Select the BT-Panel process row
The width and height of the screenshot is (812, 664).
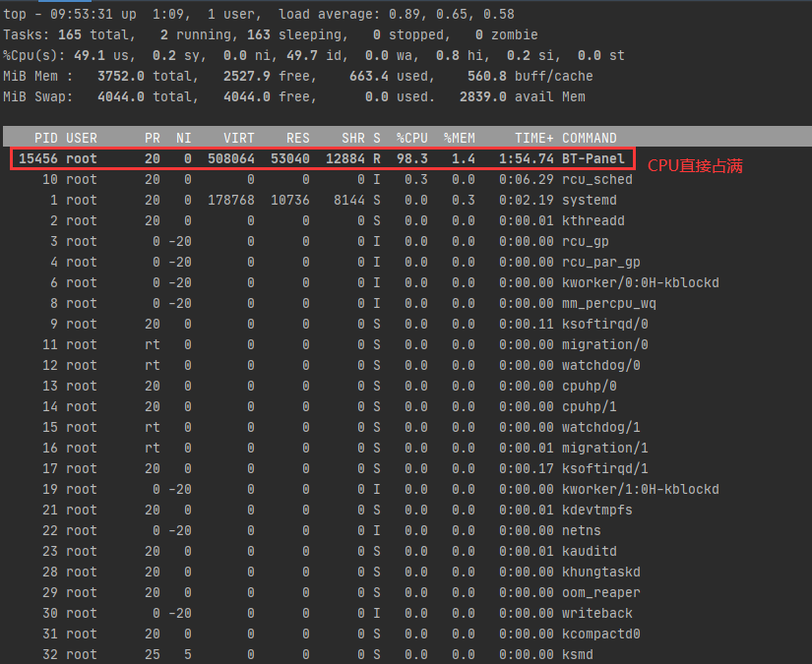tap(322, 159)
